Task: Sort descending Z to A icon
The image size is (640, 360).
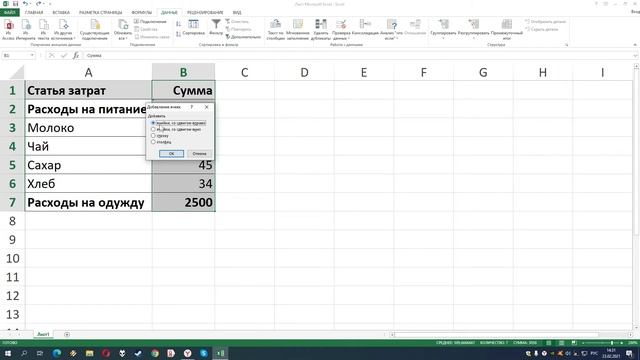Action: click(x=178, y=34)
